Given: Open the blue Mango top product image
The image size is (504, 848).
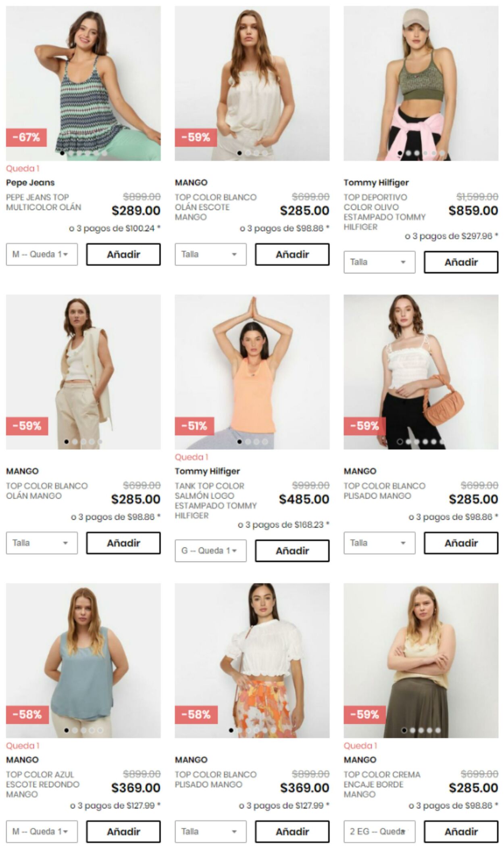Looking at the screenshot, I should click(83, 660).
